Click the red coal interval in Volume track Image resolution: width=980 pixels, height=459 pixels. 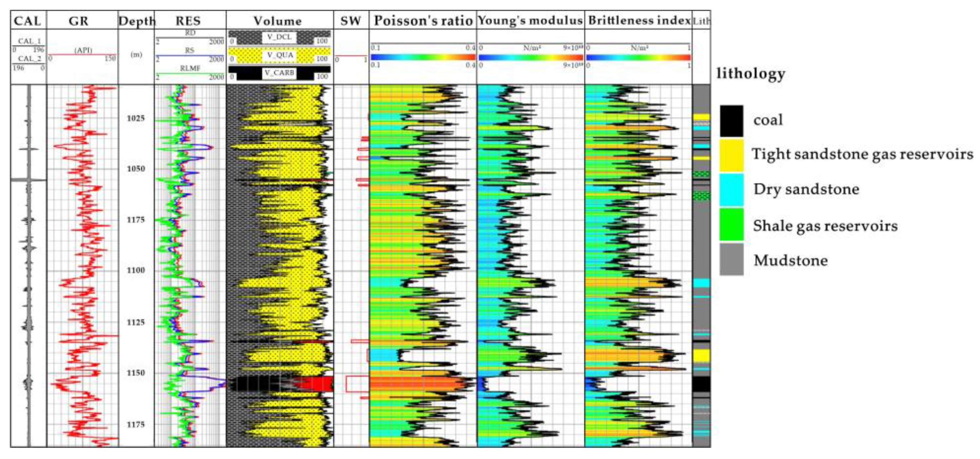[315, 384]
